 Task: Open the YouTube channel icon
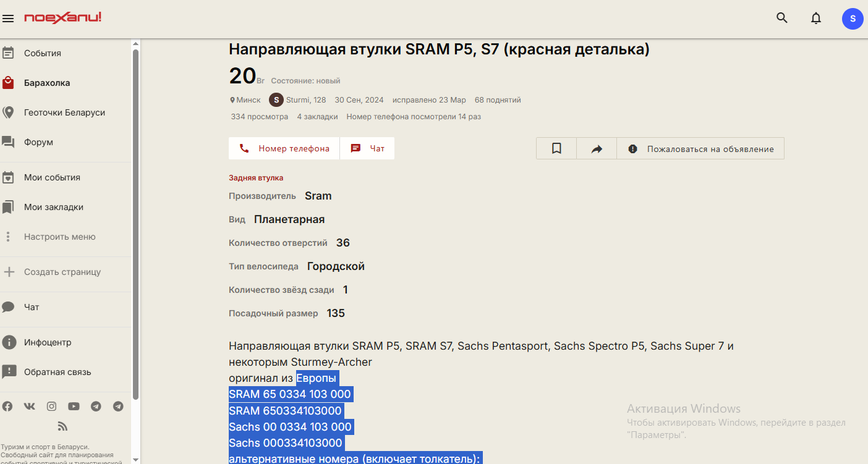74,406
